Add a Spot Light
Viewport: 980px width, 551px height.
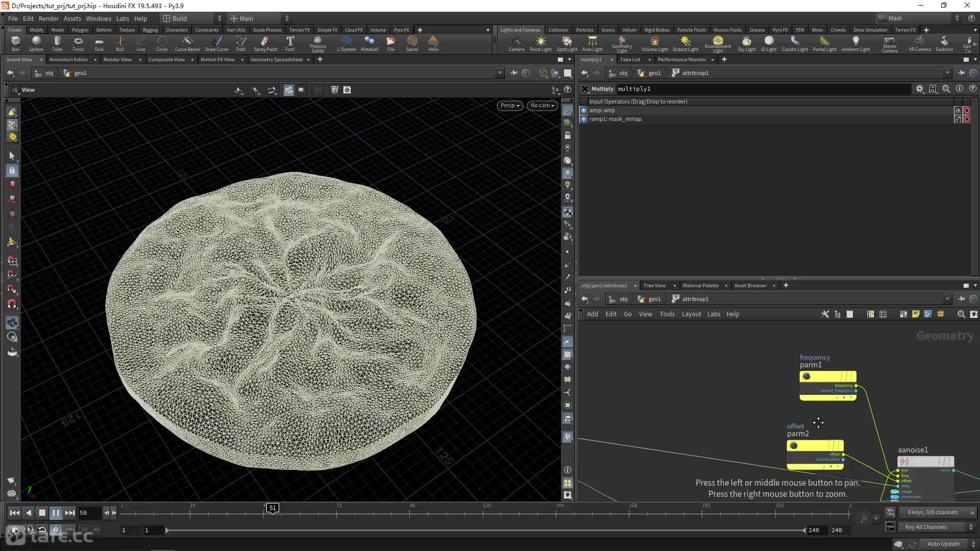[567, 43]
